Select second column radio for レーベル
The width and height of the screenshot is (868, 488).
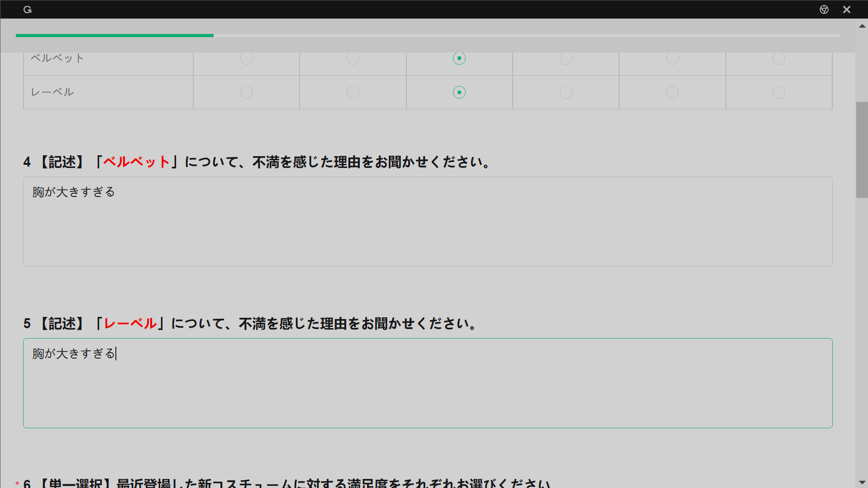[x=353, y=92]
